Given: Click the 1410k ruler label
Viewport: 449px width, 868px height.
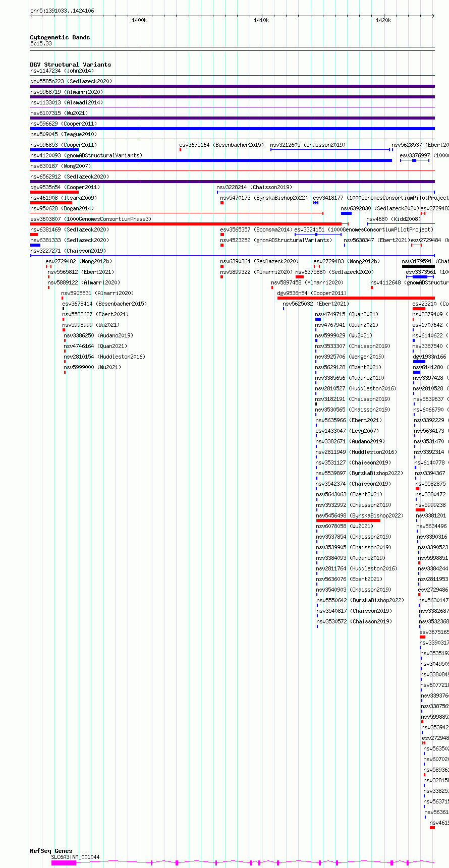Looking at the screenshot, I should coord(261,21).
